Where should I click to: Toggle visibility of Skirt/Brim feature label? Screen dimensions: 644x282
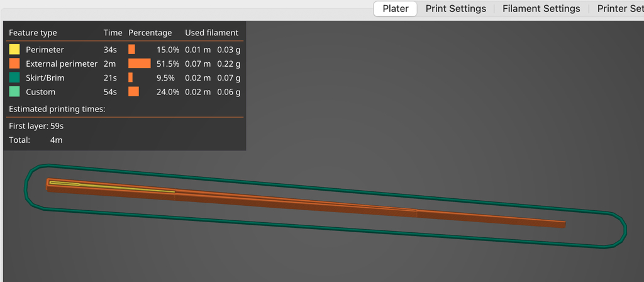[45, 77]
